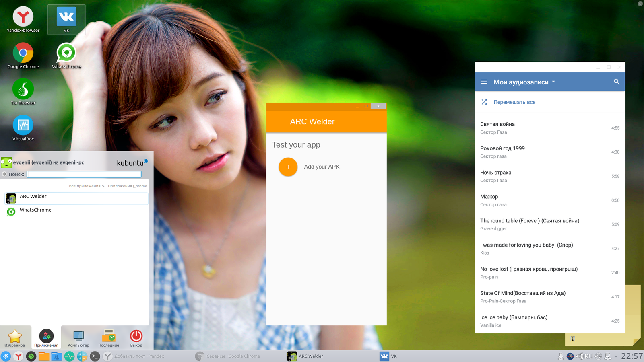Open the system monitor pulse icon in the taskbar
Viewport: 644px width, 362px height.
click(69, 356)
